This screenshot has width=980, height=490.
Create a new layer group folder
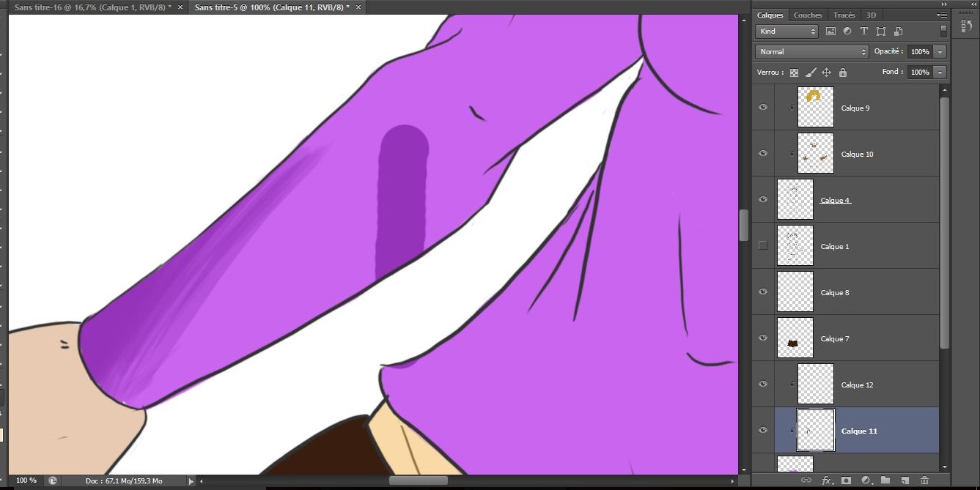(885, 480)
